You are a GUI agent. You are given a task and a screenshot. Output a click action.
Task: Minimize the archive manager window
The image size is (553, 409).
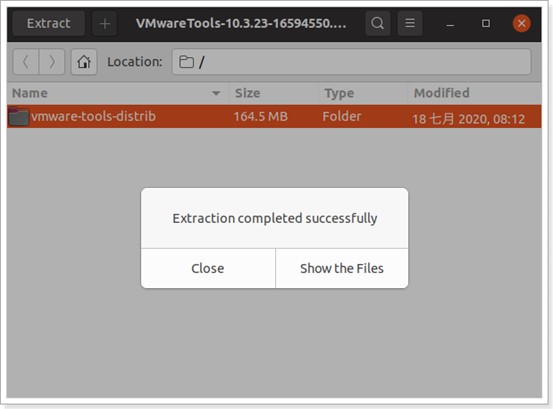[x=450, y=24]
